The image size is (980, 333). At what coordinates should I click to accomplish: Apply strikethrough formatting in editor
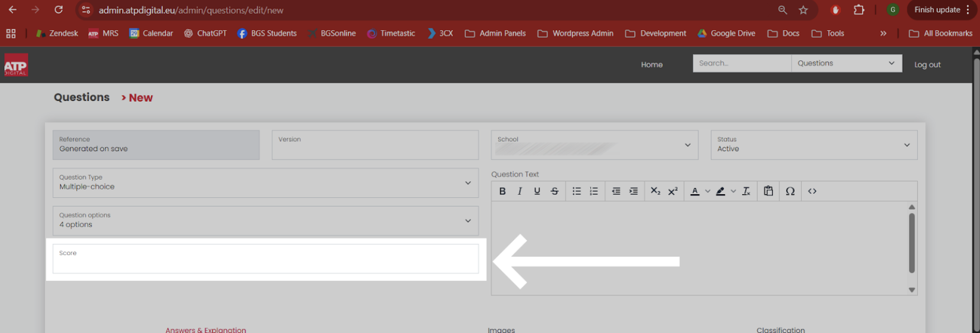(x=554, y=191)
